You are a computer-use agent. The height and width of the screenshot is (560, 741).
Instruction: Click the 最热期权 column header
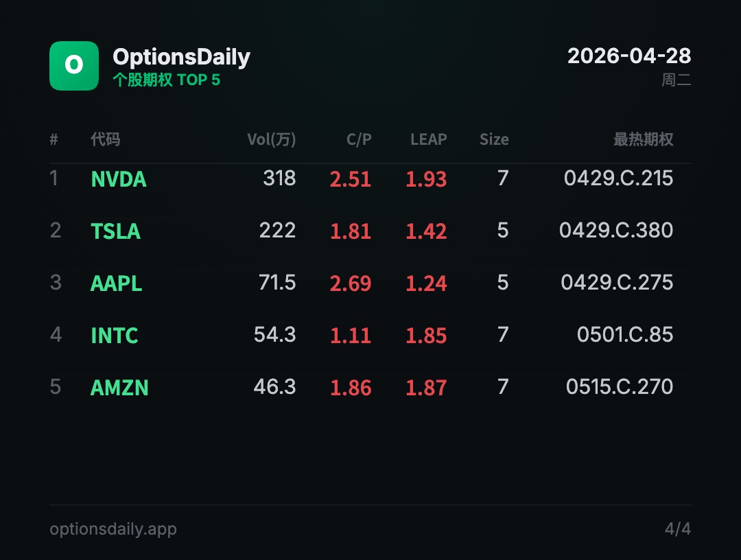[643, 139]
